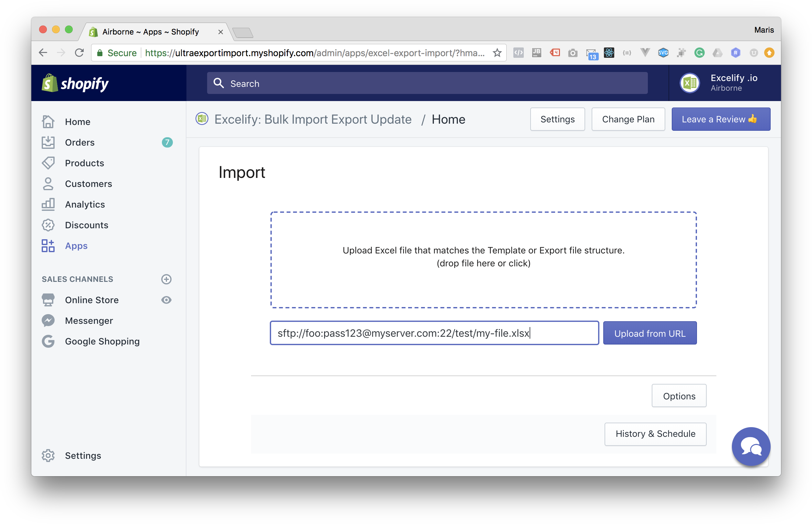Click the Google Drive extension icon
The width and height of the screenshot is (812, 524).
pos(717,53)
